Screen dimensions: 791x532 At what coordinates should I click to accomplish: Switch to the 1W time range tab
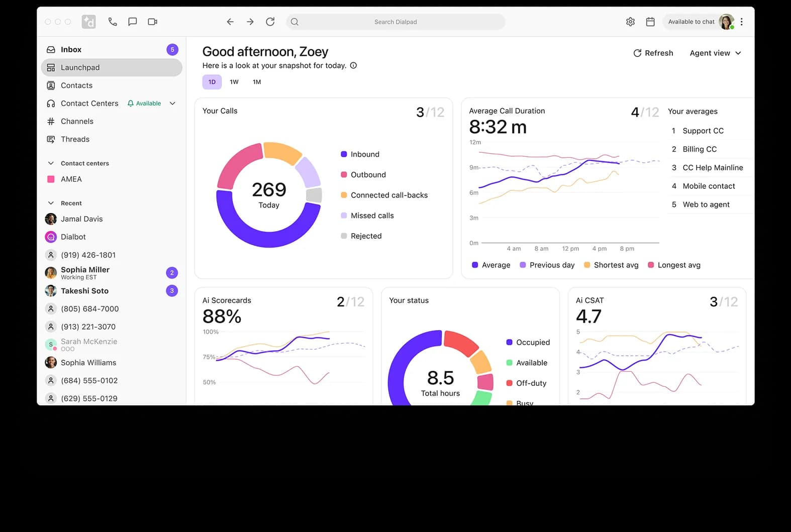(234, 82)
